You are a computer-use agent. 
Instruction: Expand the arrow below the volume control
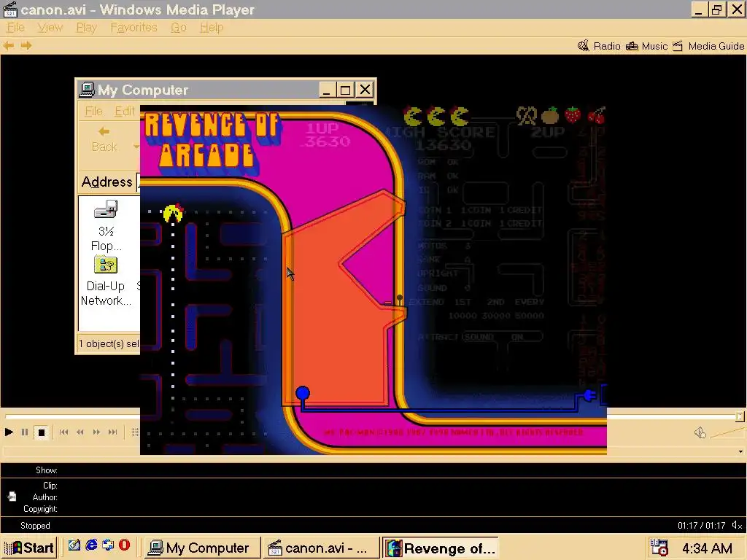740,451
